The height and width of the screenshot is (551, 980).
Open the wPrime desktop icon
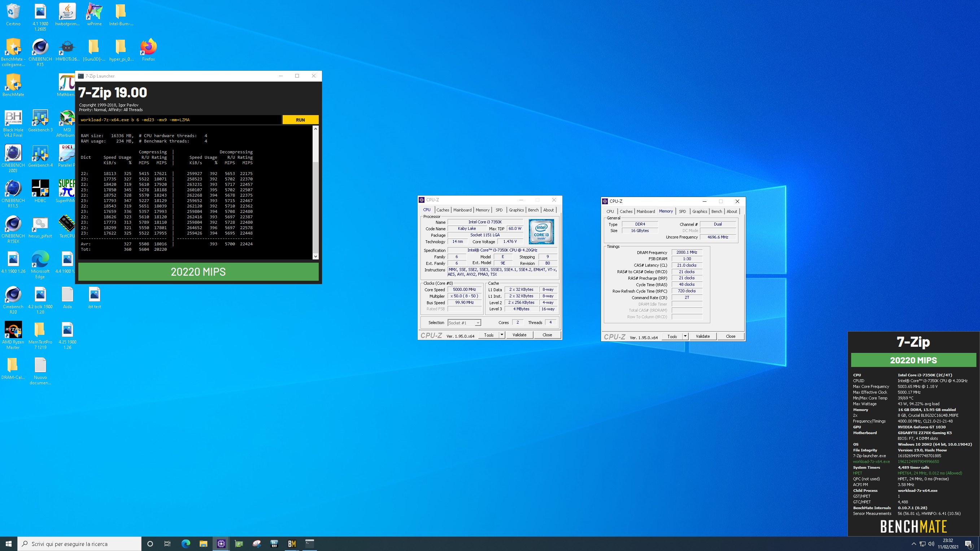point(94,15)
